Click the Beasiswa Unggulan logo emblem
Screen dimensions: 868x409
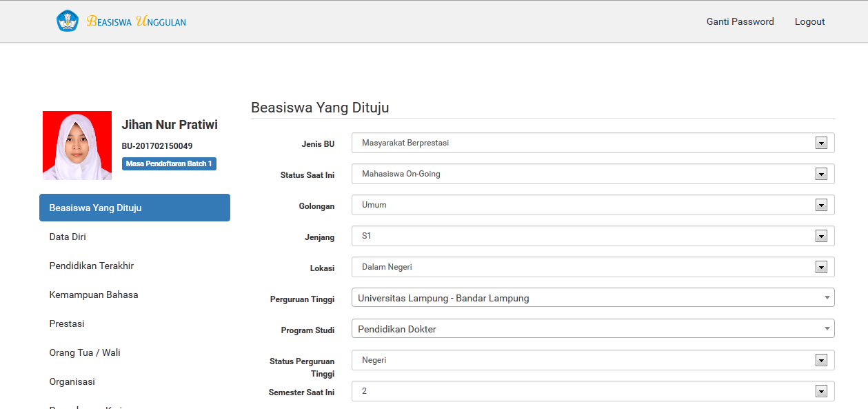68,21
